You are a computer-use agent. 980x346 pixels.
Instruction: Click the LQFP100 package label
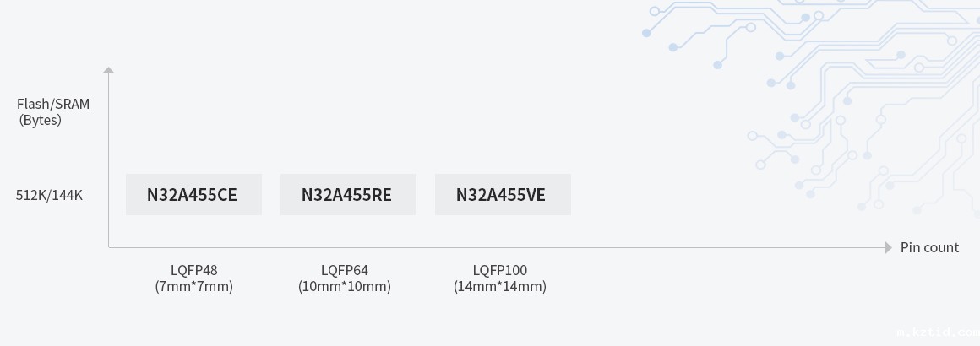click(x=500, y=271)
